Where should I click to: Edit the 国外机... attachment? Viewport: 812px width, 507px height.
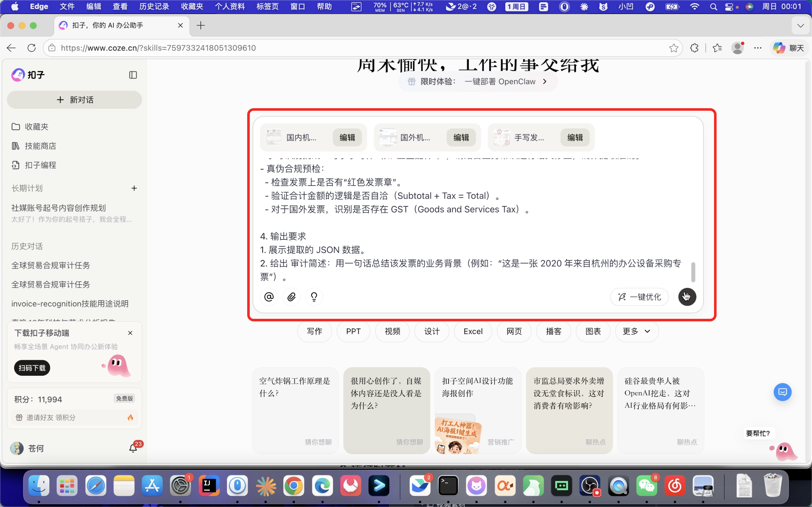[x=461, y=138]
